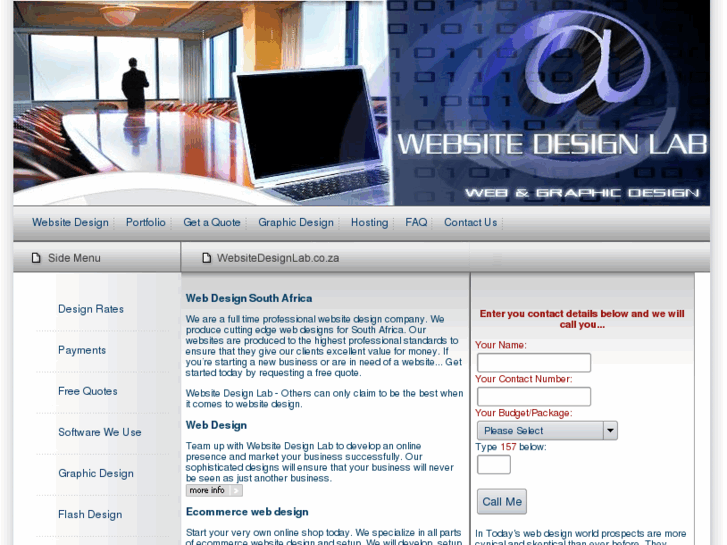Select Graphic Design in the top navigation
The image size is (727, 545).
click(296, 223)
